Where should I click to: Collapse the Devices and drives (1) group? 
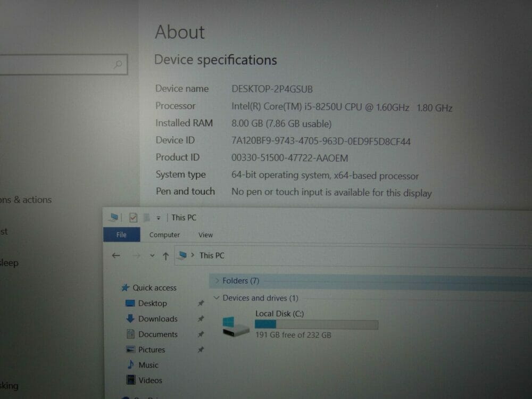(x=217, y=297)
